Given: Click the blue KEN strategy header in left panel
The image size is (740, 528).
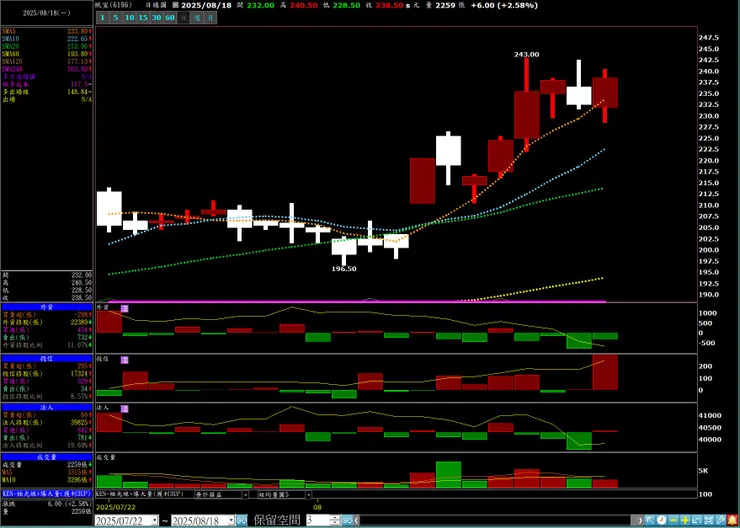Looking at the screenshot, I should pyautogui.click(x=47, y=493).
